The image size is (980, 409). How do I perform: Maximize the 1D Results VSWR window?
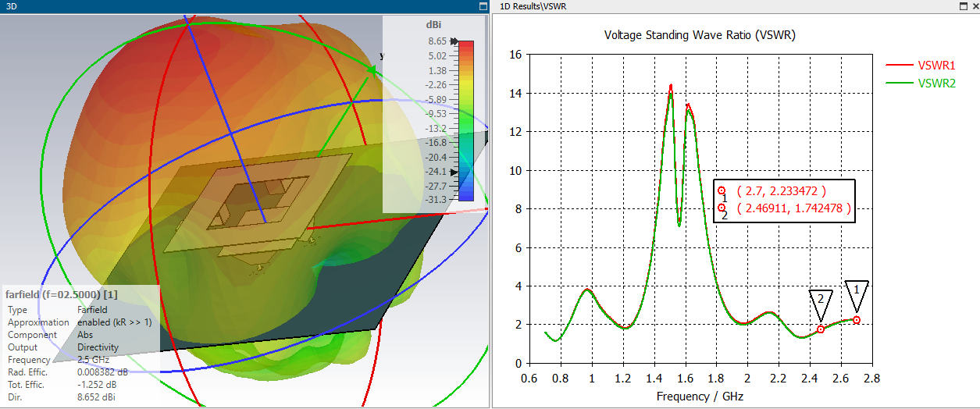click(x=963, y=6)
